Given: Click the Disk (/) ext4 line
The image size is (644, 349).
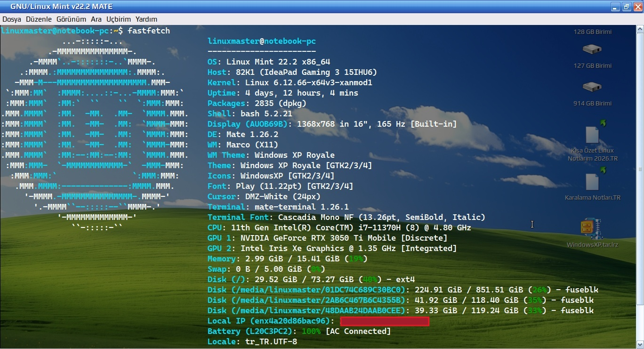Looking at the screenshot, I should coord(311,279).
